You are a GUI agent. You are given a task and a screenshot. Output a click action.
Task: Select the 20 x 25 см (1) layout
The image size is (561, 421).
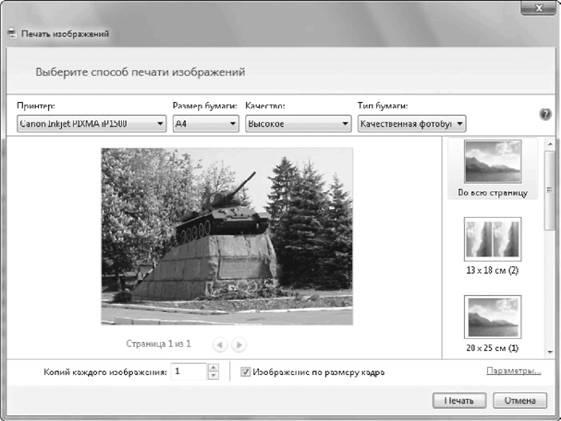tap(493, 324)
